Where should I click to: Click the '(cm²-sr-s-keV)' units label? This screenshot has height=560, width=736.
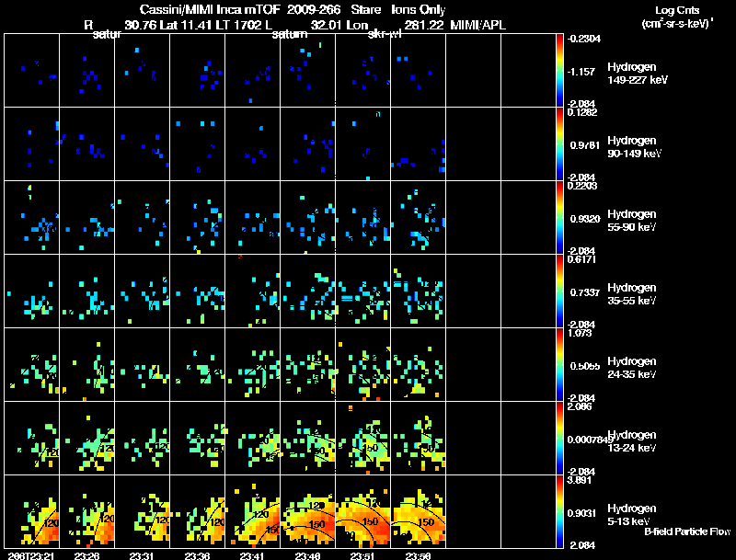[677, 23]
